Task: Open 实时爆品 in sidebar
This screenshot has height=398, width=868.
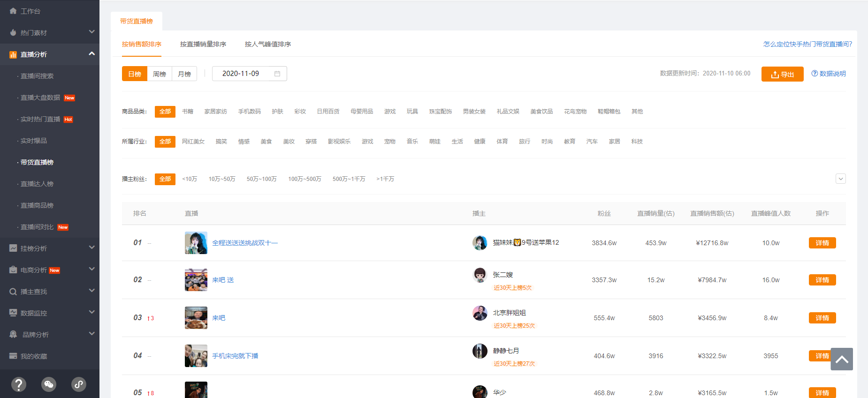Action: coord(34,141)
